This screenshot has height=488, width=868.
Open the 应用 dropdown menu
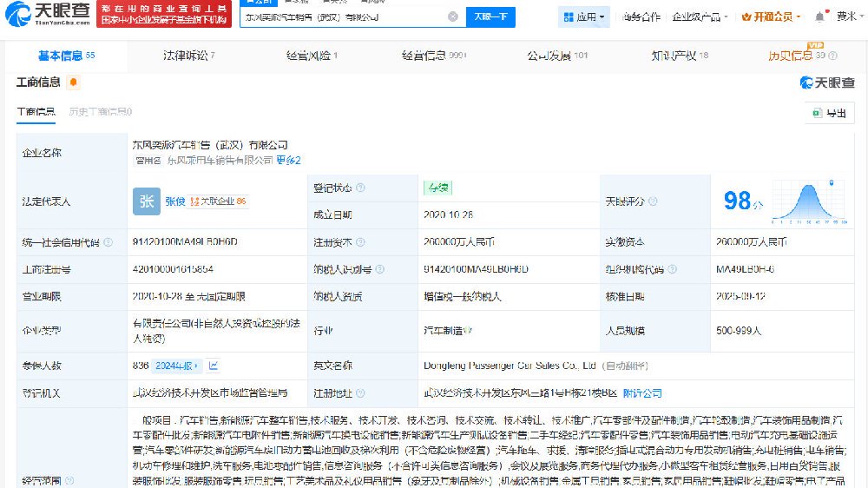click(584, 17)
